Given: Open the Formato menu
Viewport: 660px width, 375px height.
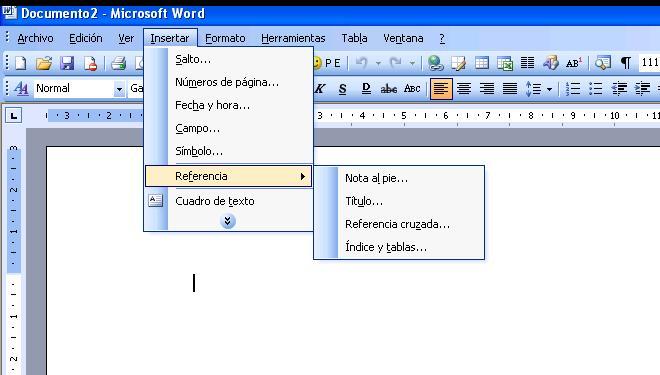Looking at the screenshot, I should [225, 38].
